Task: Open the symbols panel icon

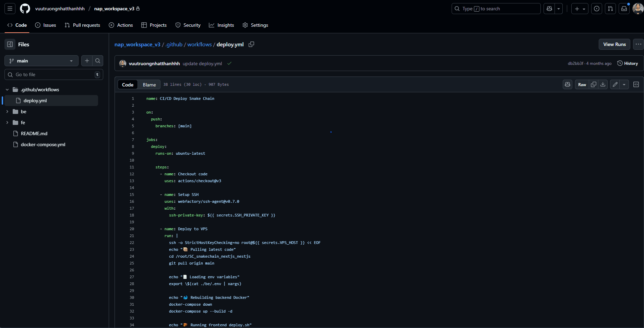Action: tap(636, 84)
